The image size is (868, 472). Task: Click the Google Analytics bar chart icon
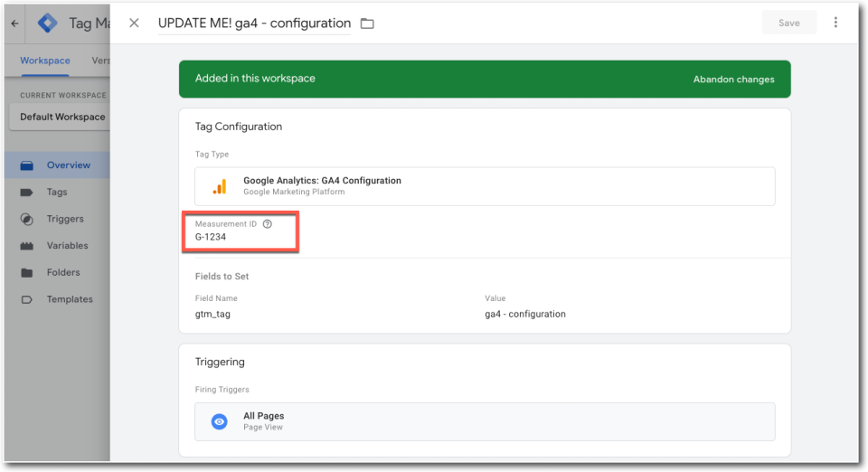(220, 186)
